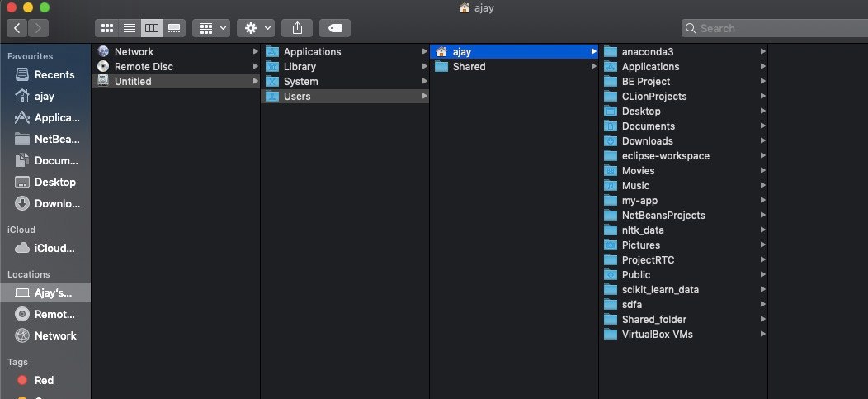Click the Music folder icon
868x399 pixels.
click(x=610, y=186)
